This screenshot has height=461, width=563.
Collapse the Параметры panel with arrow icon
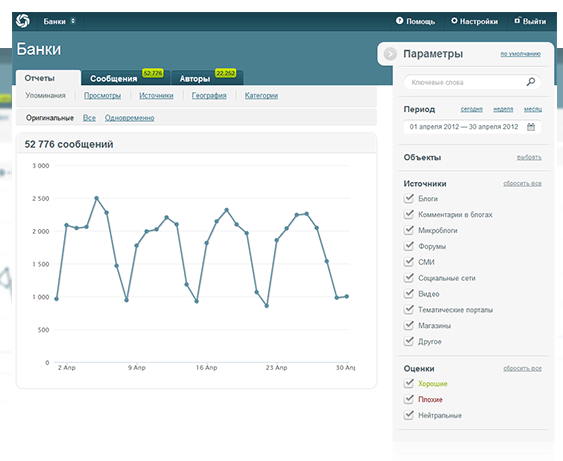tap(390, 54)
